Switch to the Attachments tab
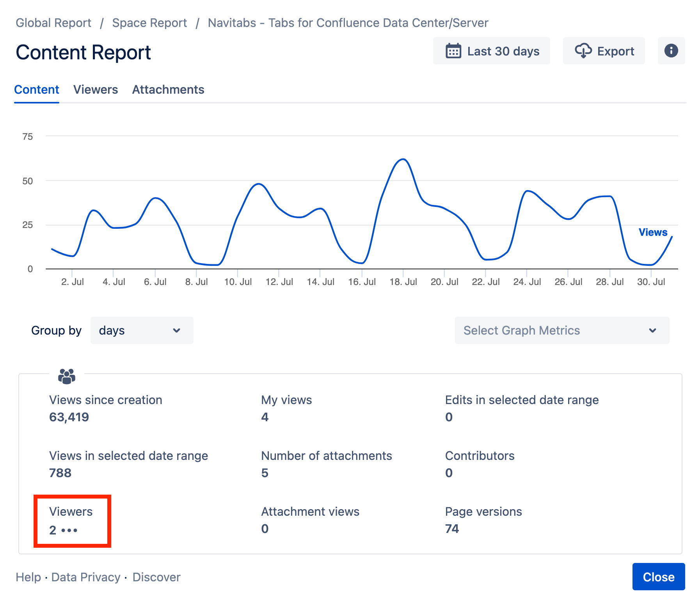The image size is (700, 602). tap(168, 89)
